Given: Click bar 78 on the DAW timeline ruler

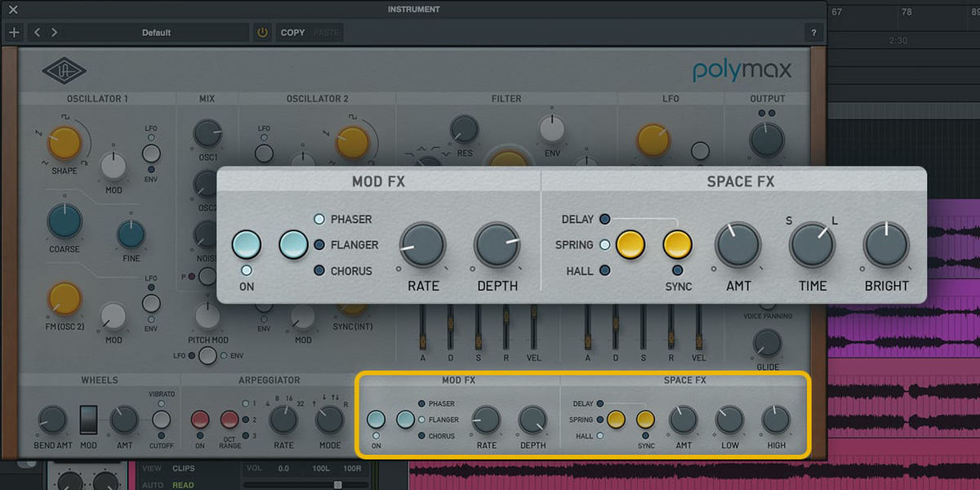Looking at the screenshot, I should [906, 12].
